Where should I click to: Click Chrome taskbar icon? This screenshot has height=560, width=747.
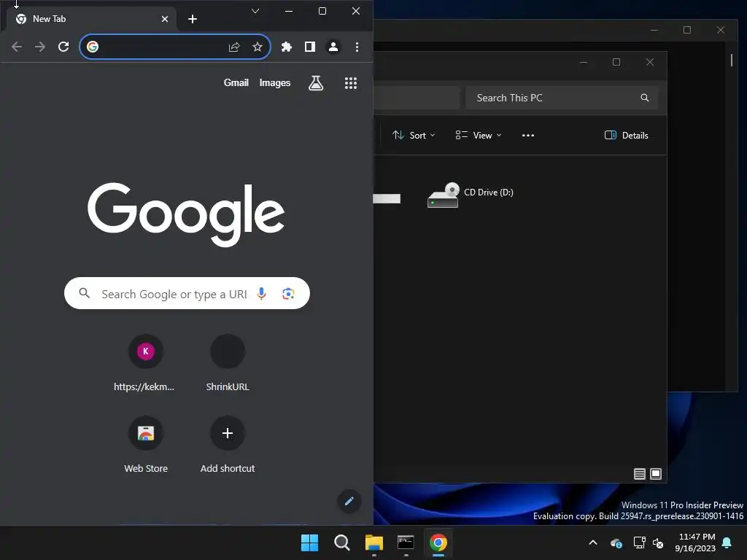point(438,542)
